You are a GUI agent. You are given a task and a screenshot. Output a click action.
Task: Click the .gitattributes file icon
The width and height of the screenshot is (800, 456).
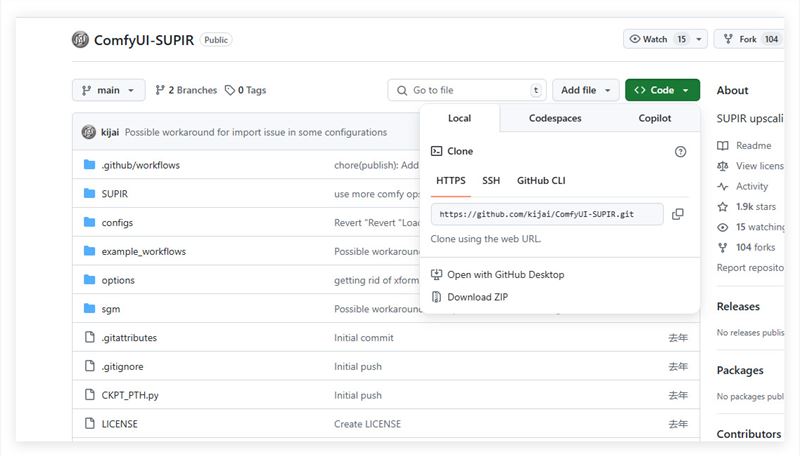(x=90, y=337)
